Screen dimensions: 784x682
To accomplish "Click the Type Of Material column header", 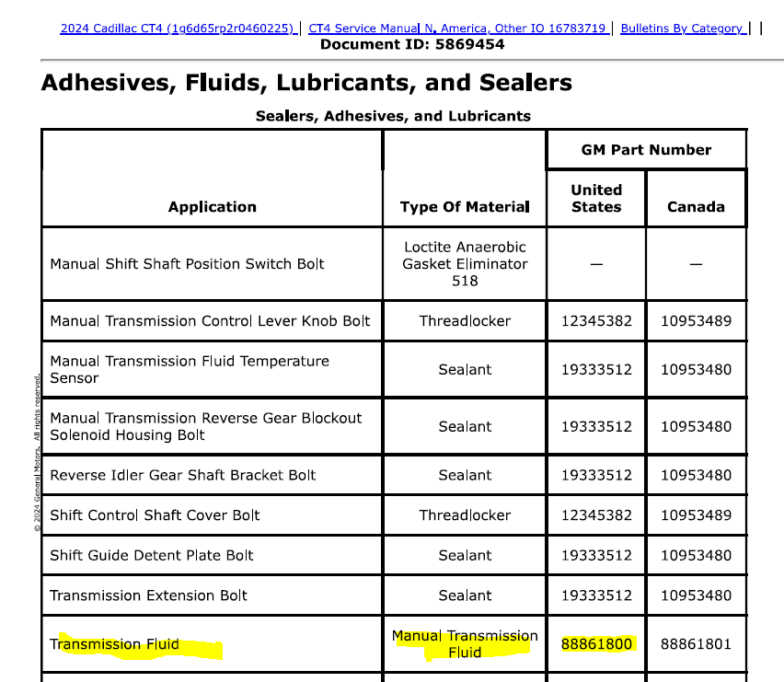I will pyautogui.click(x=465, y=207).
